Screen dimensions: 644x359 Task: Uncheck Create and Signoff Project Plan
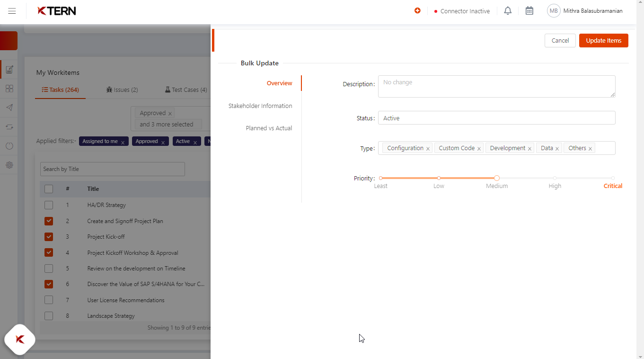click(49, 221)
